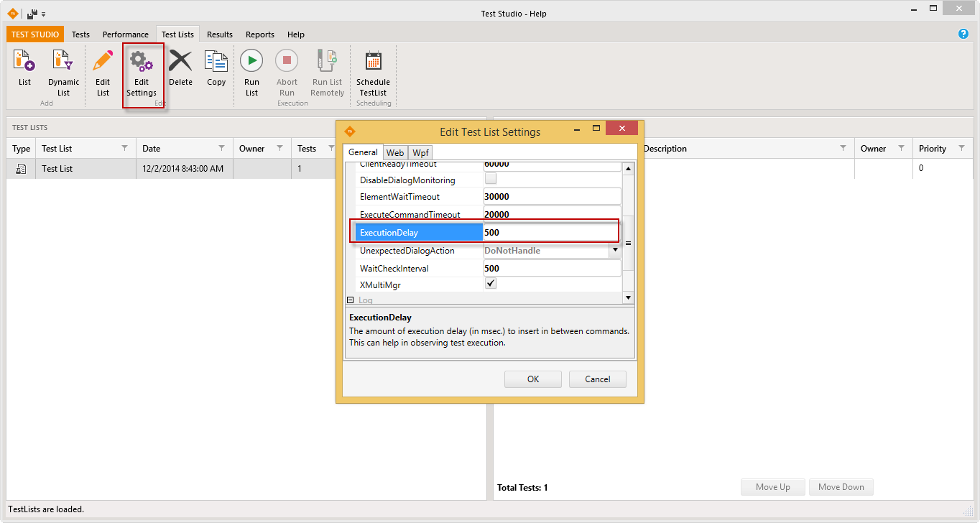Click the ExecutionDelay value field
980x523 pixels.
point(550,232)
